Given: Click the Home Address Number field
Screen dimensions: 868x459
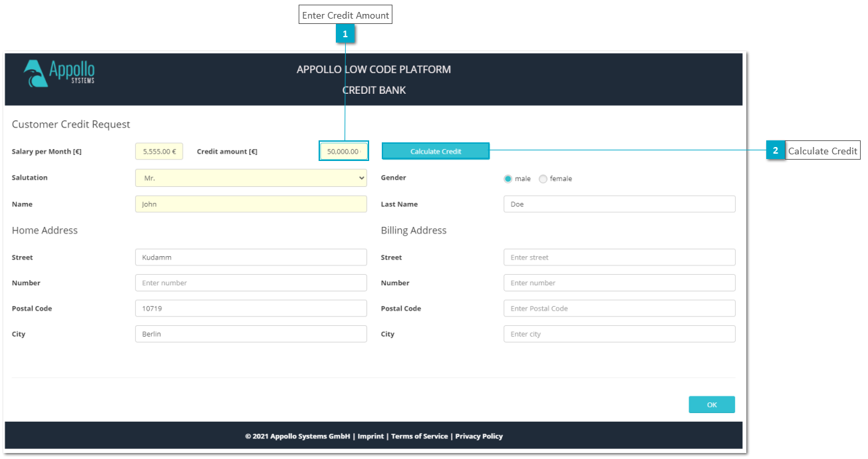Looking at the screenshot, I should (251, 283).
